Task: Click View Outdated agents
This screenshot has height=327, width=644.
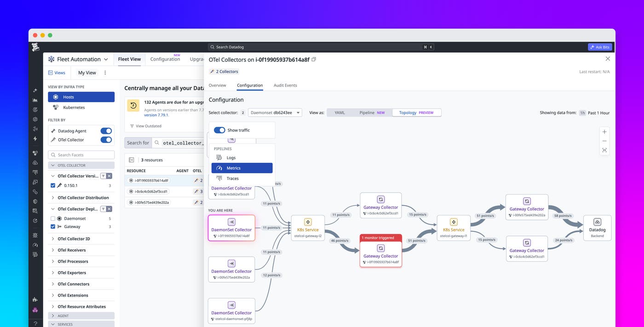Action: (146, 126)
